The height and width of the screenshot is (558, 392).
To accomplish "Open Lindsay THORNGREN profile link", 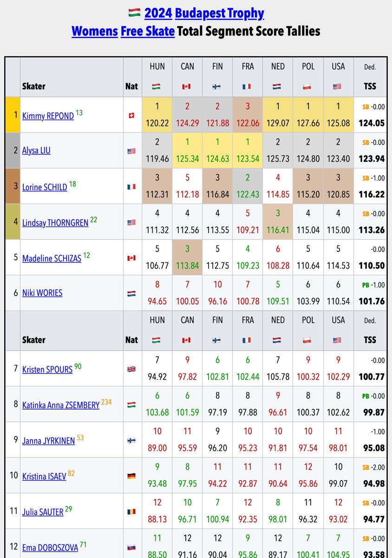I will 55,223.
